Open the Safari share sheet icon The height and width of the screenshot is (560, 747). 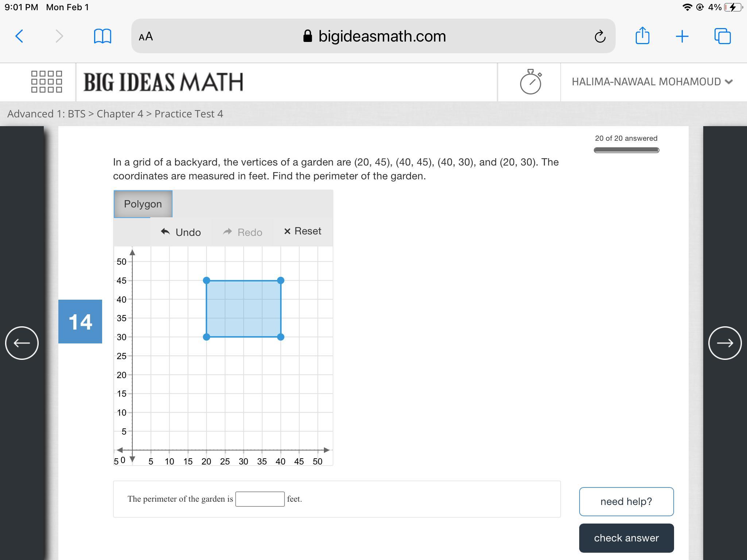click(642, 36)
